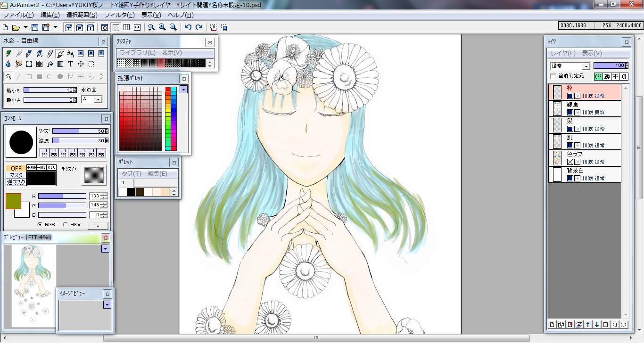Open the dropdown arrow next to open-file icon
Viewport: 644px width, 343px height.
pos(25,27)
